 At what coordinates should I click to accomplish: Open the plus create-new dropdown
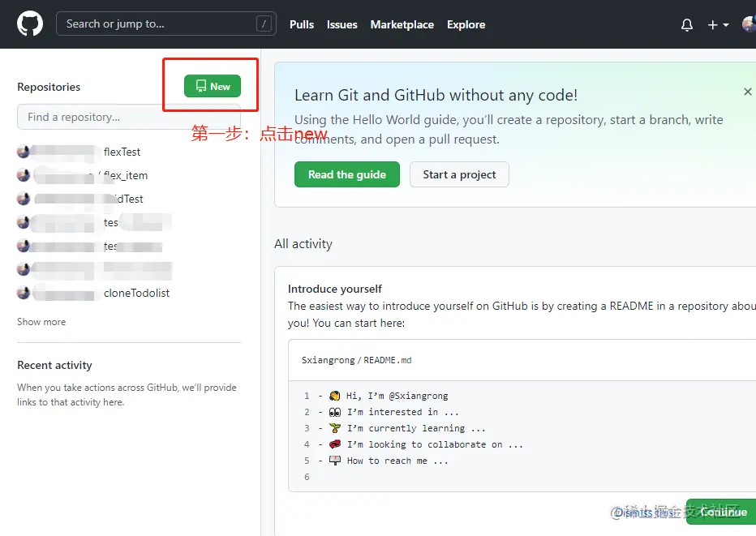[x=718, y=24]
